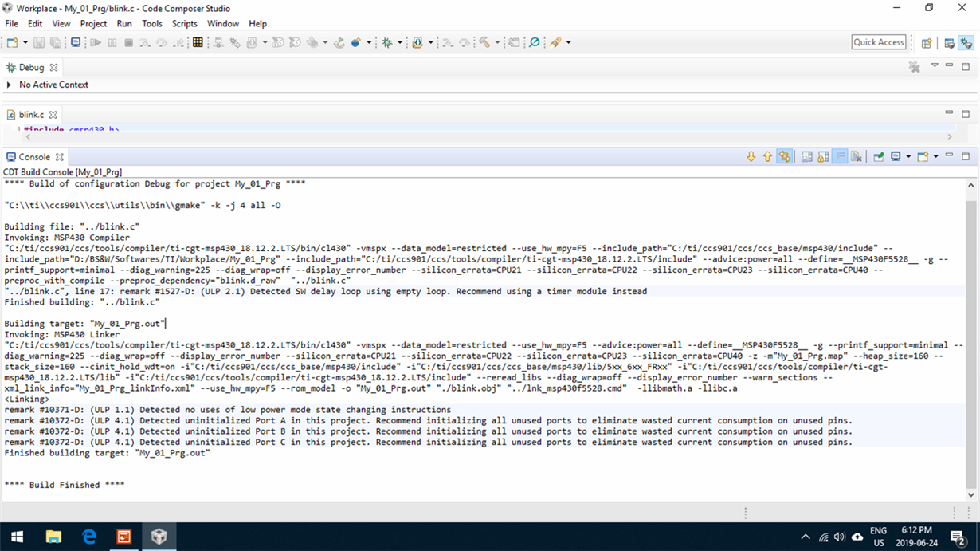Expand the Flash icon dropdown arrow
Image resolution: width=980 pixels, height=551 pixels.
[x=430, y=42]
